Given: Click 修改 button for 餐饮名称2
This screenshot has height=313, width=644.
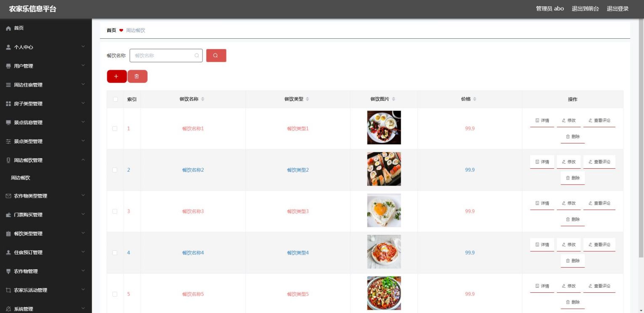Looking at the screenshot, I should [569, 162].
